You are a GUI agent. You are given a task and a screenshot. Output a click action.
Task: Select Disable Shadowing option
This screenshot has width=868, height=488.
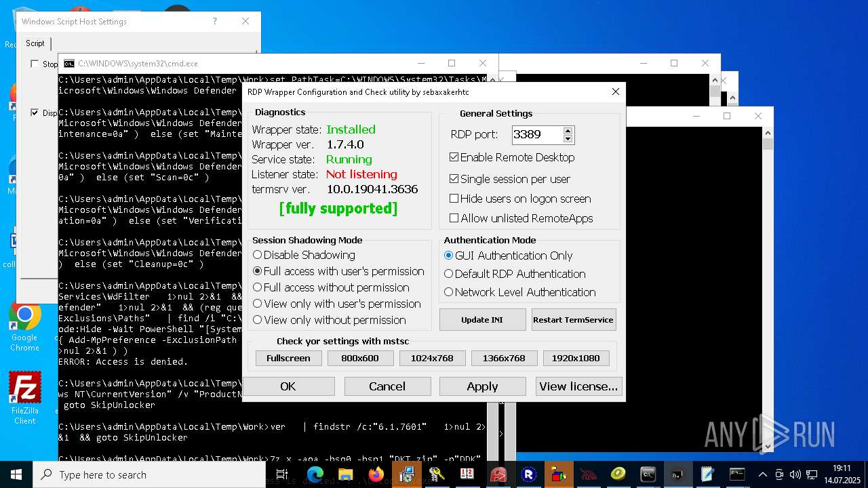click(x=304, y=255)
